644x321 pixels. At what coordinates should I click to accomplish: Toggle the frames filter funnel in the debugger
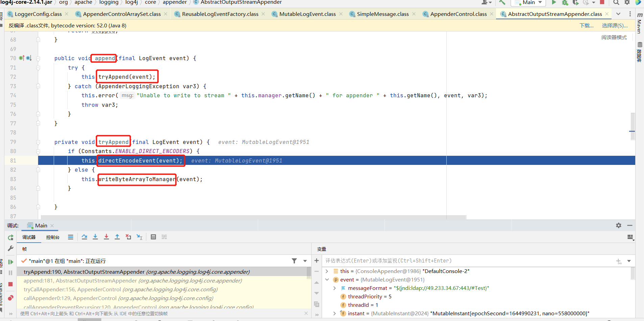294,261
